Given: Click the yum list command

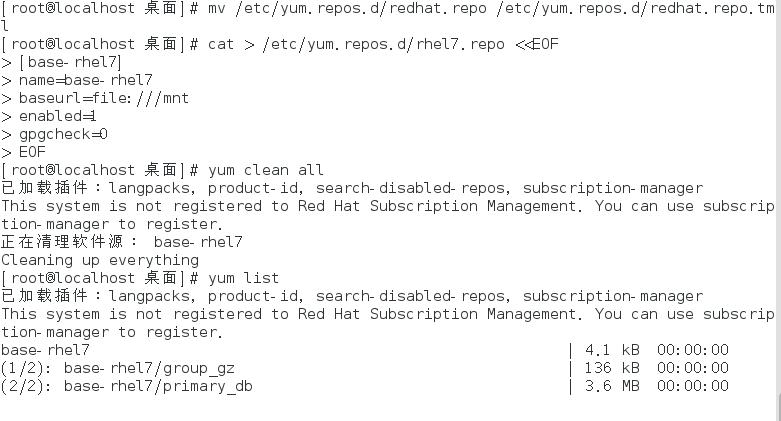Looking at the screenshot, I should pos(244,278).
